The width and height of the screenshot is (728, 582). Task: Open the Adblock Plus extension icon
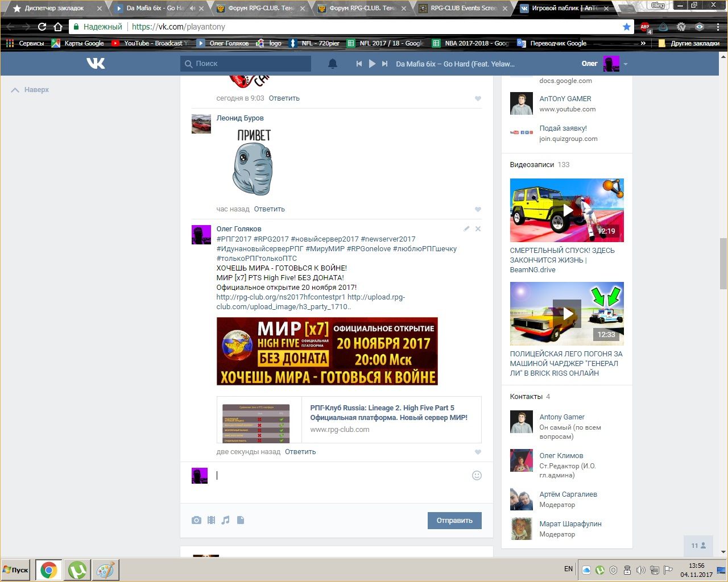click(x=645, y=27)
